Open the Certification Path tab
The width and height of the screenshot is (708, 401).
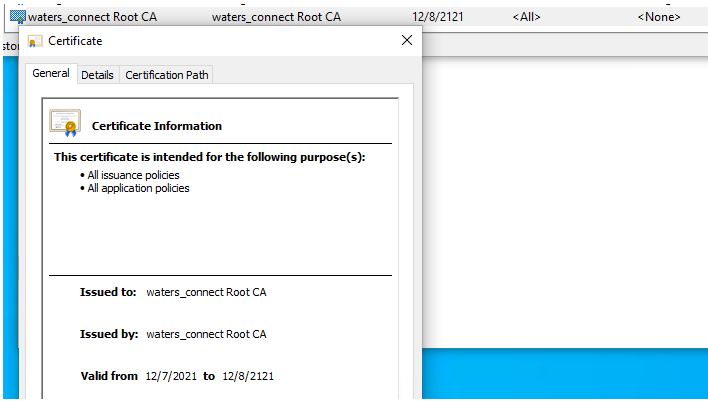[167, 75]
